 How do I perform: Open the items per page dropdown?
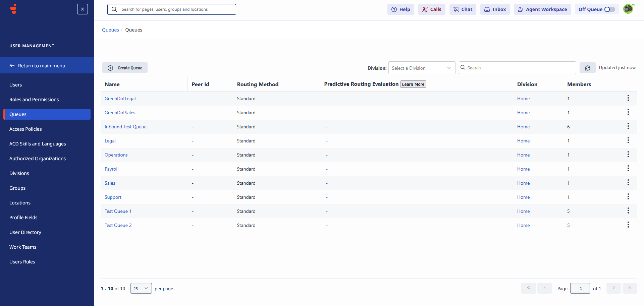[141, 288]
